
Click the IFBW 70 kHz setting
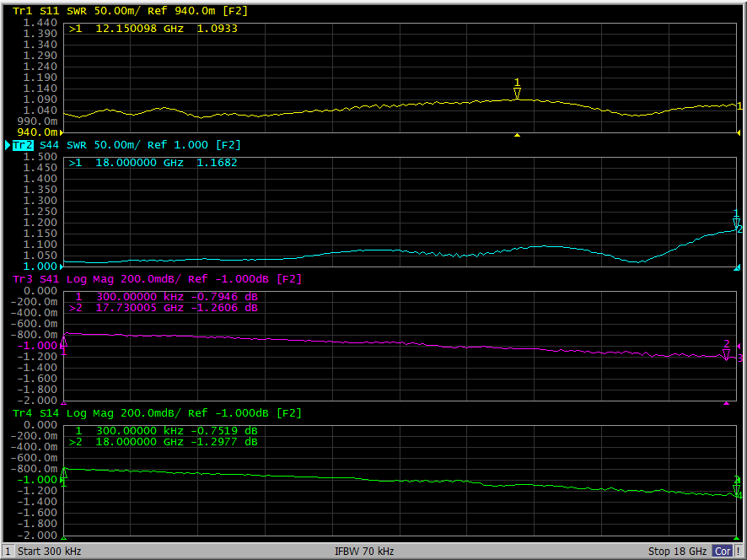(364, 552)
